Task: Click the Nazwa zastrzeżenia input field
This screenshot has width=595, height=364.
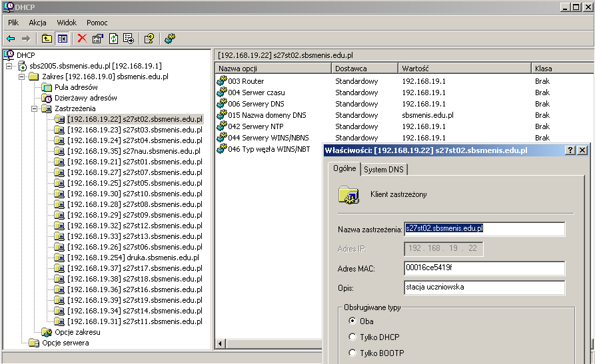Action: pos(484,229)
